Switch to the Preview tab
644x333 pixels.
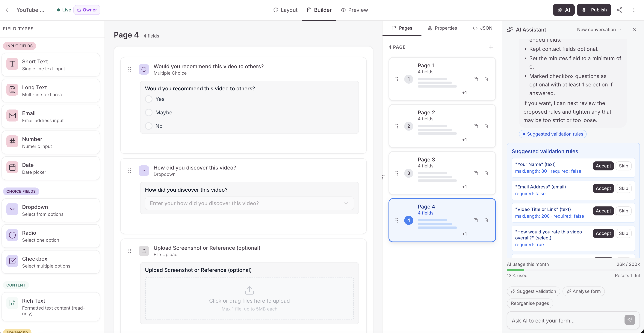coord(354,10)
